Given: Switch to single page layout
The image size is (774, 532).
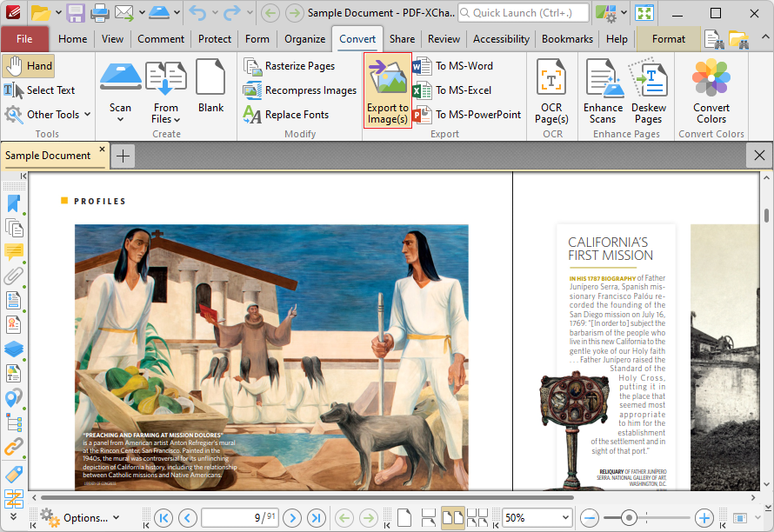Looking at the screenshot, I should tap(404, 518).
